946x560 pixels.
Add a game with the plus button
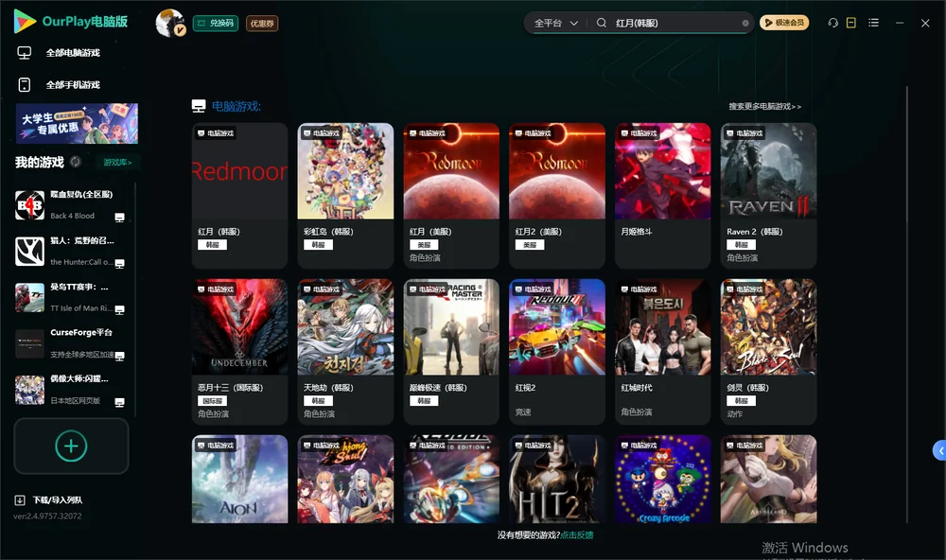pyautogui.click(x=71, y=446)
